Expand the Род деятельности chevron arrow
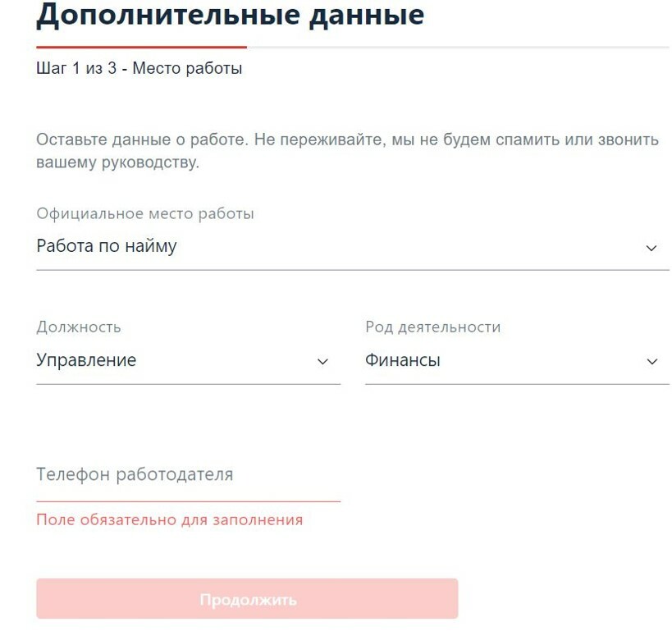 point(651,361)
